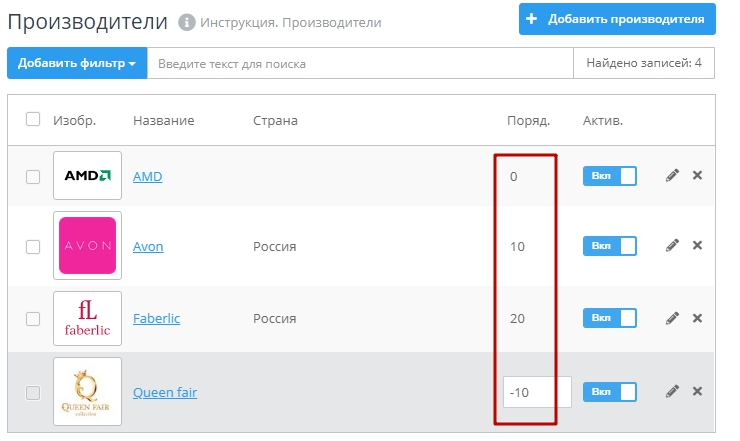Viewport: 740px width, 441px height.
Task: Delete the Avon row with cross icon
Action: [x=697, y=246]
